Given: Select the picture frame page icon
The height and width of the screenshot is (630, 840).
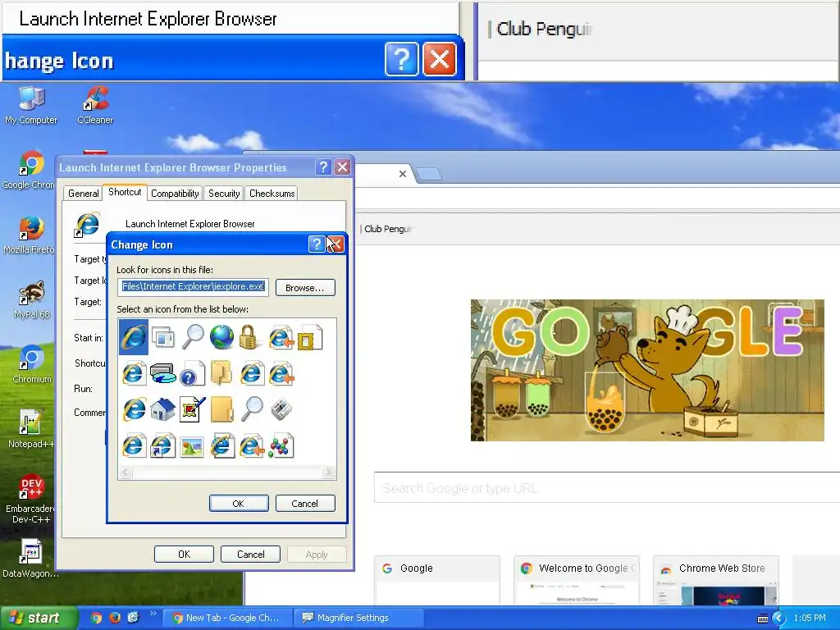Looking at the screenshot, I should point(309,337).
